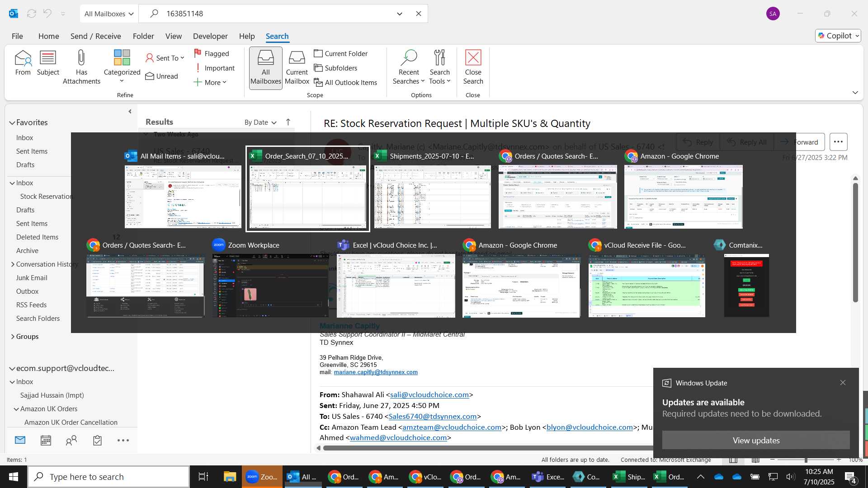This screenshot has width=868, height=488.
Task: Open Recent Searches
Action: pos(409,66)
